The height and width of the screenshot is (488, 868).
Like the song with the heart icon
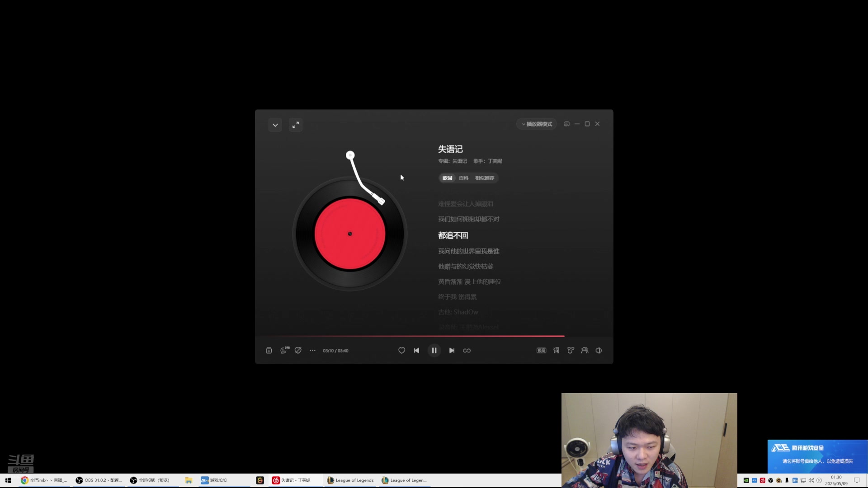tap(401, 351)
